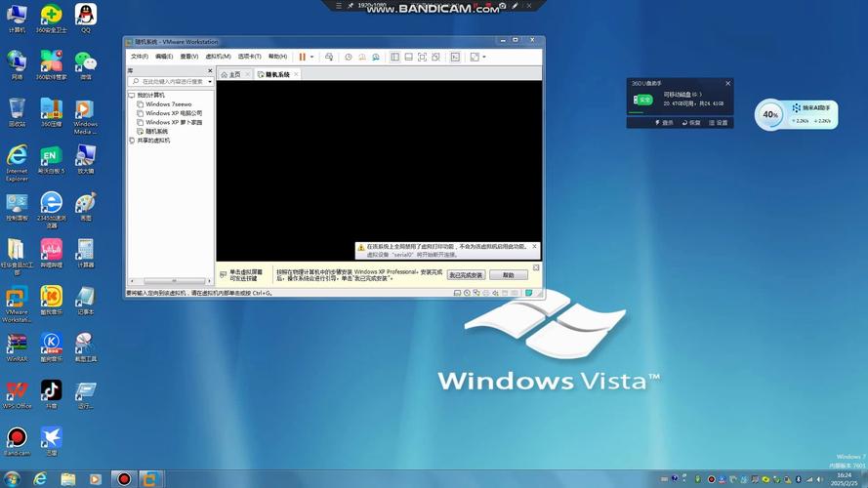
Task: Click the Internet Explorer taskbar icon
Action: click(40, 478)
